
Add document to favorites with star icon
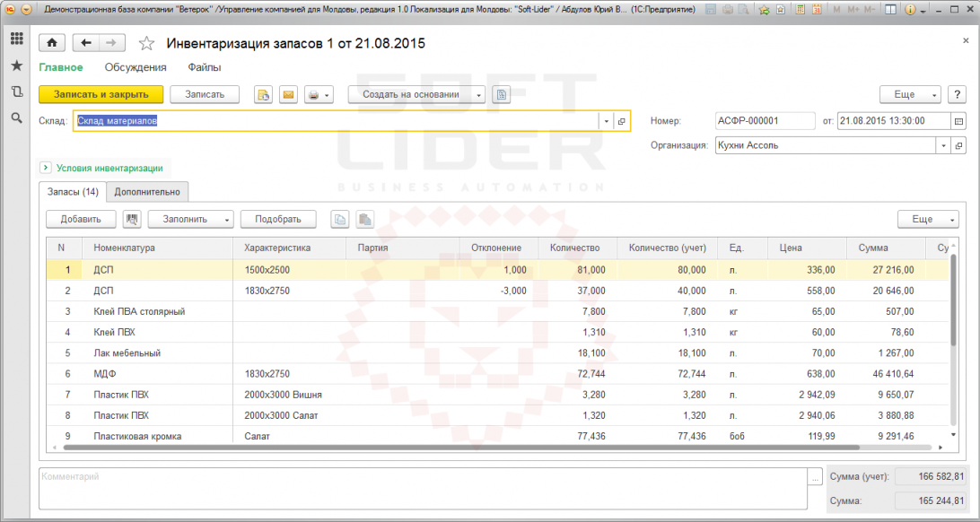tap(146, 43)
